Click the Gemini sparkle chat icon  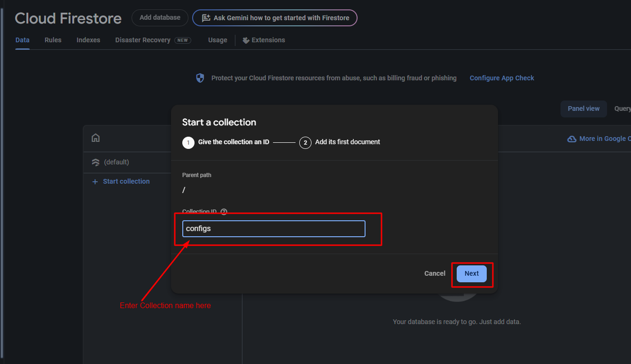tap(206, 18)
